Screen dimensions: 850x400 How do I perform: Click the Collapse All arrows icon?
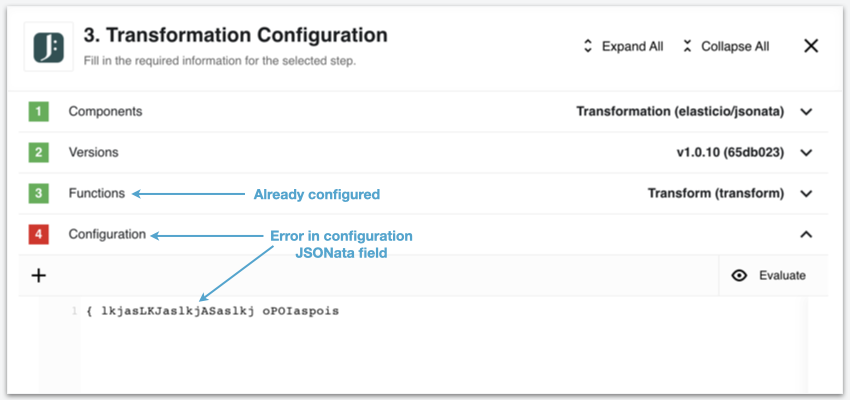[x=687, y=47]
